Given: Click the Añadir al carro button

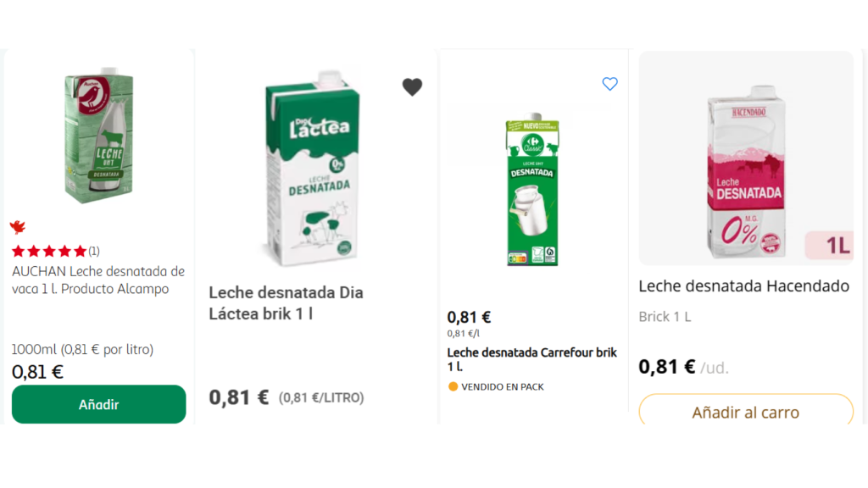Looking at the screenshot, I should click(745, 411).
